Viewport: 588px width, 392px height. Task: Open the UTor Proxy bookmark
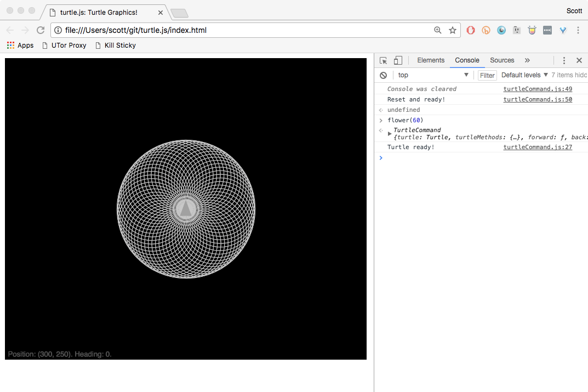[x=64, y=46]
